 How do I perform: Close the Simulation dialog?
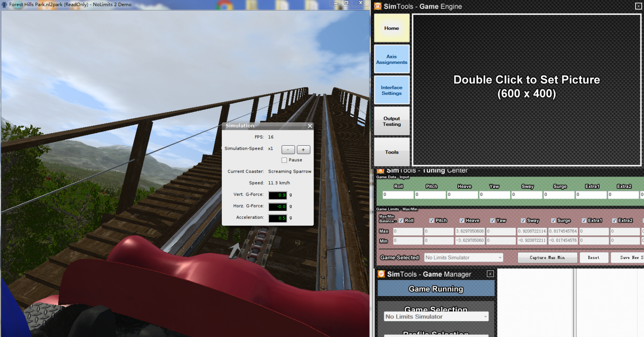(310, 126)
